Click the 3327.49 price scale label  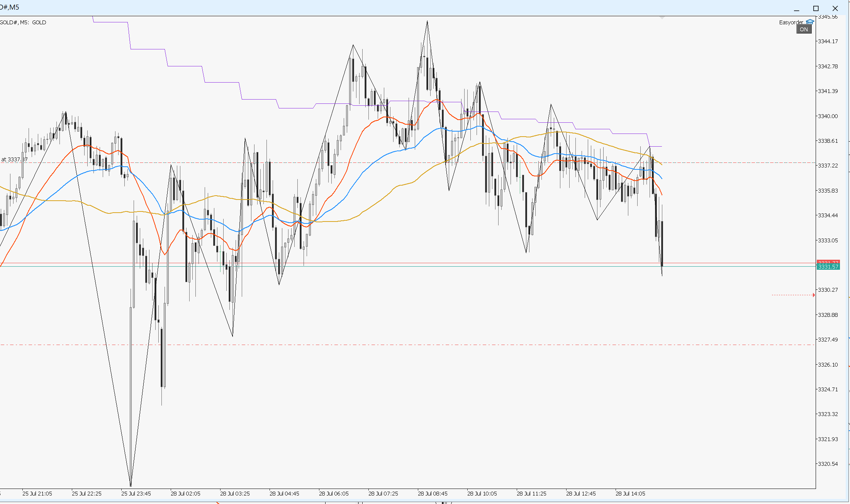(828, 340)
